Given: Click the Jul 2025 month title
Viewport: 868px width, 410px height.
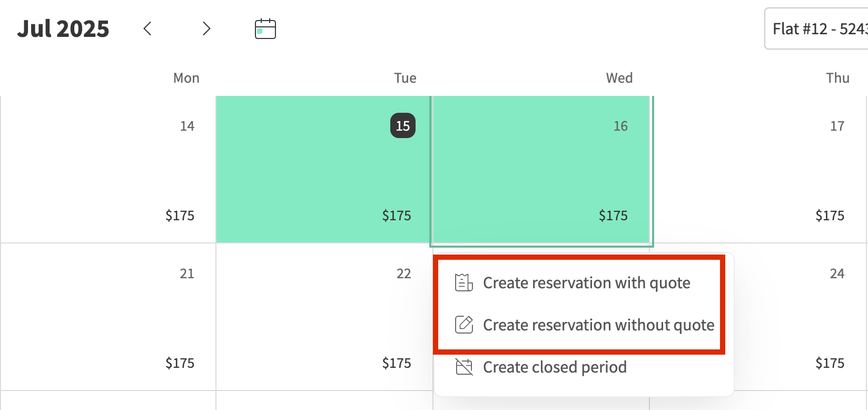Looking at the screenshot, I should [x=63, y=28].
